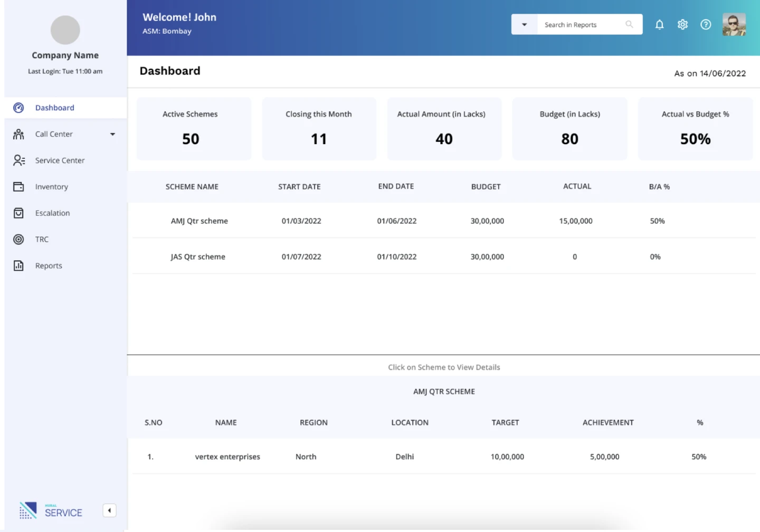This screenshot has width=760, height=532.
Task: Click the SCHEME NAME column header
Action: (x=192, y=187)
